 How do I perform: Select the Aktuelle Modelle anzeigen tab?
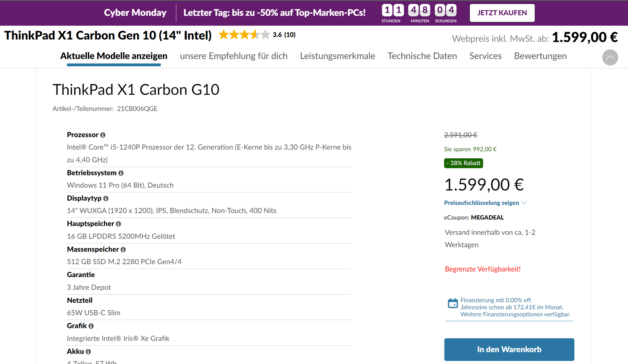113,56
